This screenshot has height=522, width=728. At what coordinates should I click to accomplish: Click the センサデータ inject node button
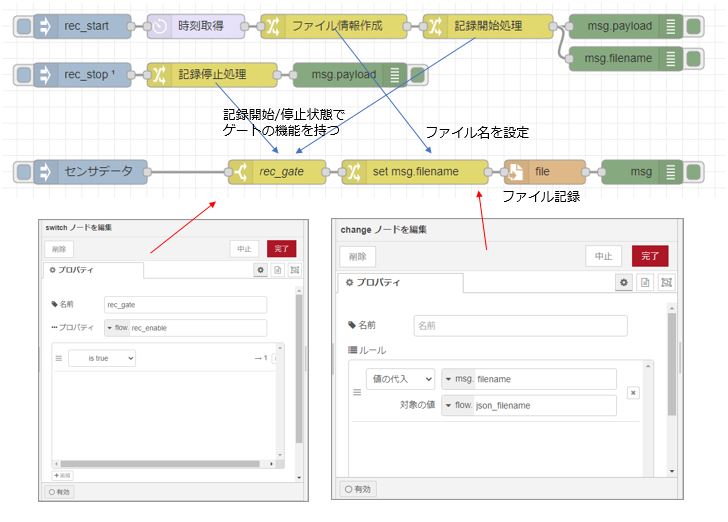[x=23, y=172]
